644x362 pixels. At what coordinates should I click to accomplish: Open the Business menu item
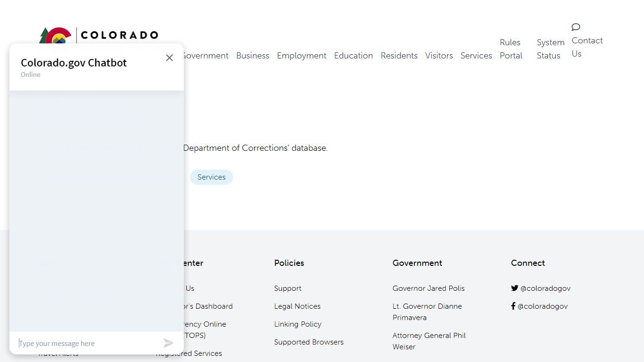[x=253, y=56]
